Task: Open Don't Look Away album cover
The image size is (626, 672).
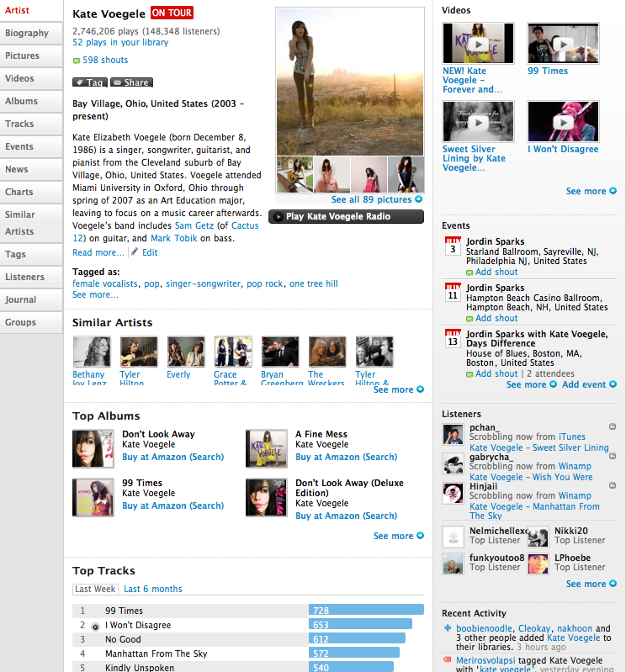Action: (x=93, y=449)
